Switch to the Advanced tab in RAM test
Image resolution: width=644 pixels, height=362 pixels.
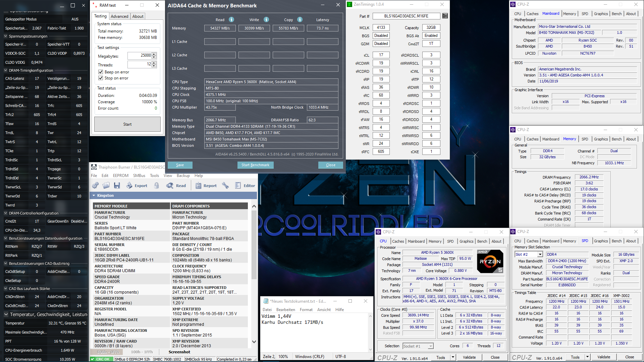[x=119, y=16]
